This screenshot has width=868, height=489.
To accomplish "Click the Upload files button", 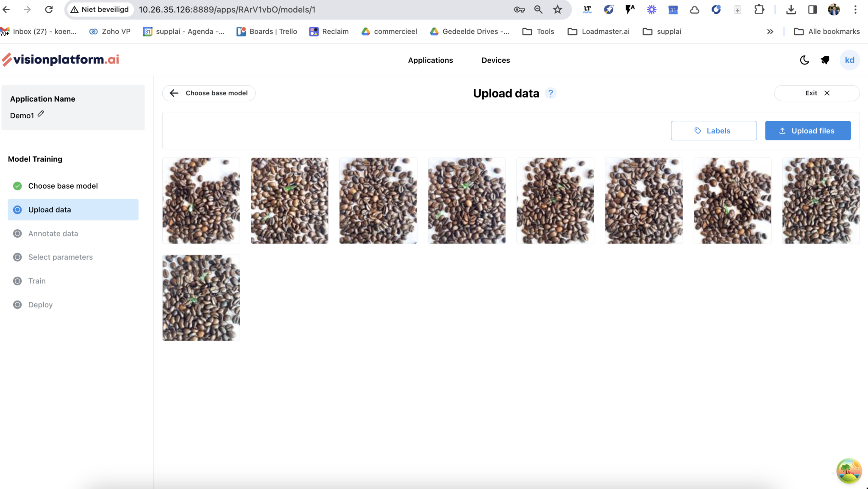I will tap(807, 131).
